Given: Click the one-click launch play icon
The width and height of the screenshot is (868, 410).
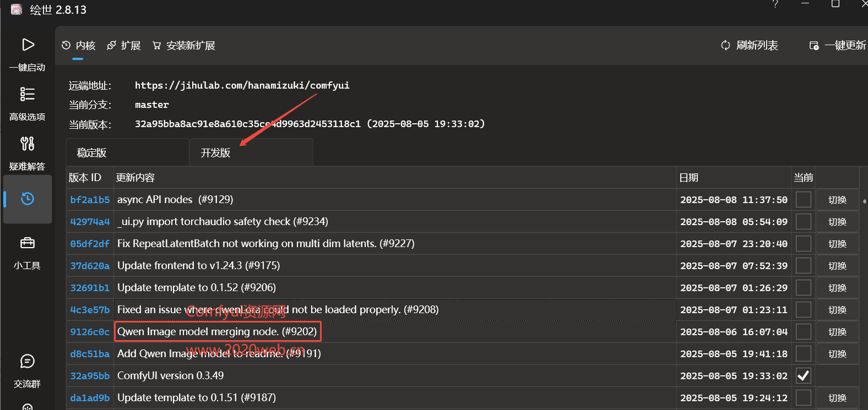Looking at the screenshot, I should click(x=28, y=45).
